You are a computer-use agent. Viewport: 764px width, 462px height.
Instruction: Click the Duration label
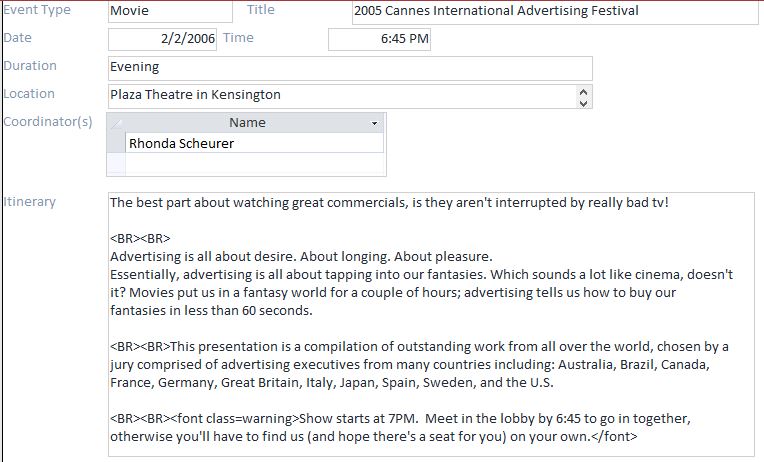tap(30, 66)
